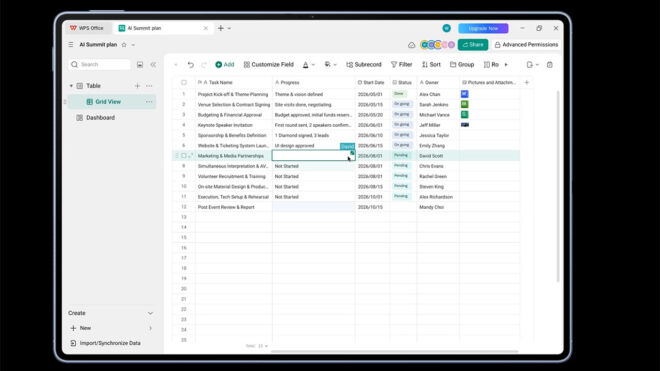This screenshot has width=660, height=371.
Task: Click the Start Date column header
Action: (x=372, y=83)
